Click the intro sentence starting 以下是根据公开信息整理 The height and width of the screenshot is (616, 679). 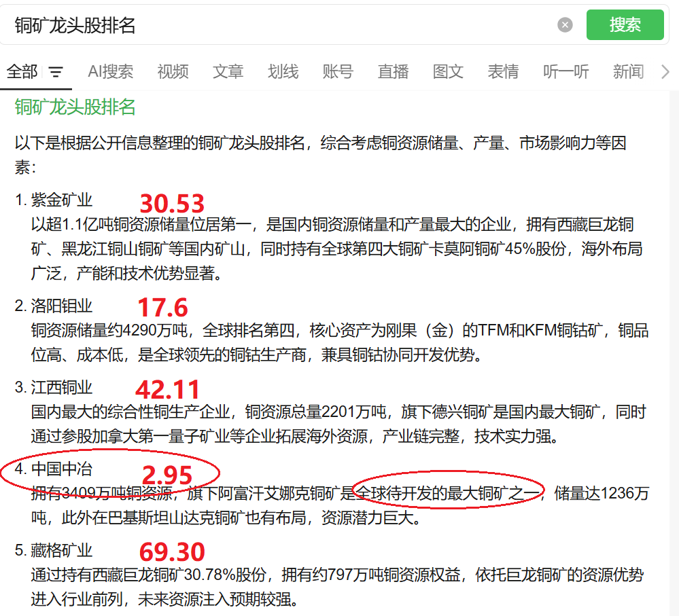[320, 155]
